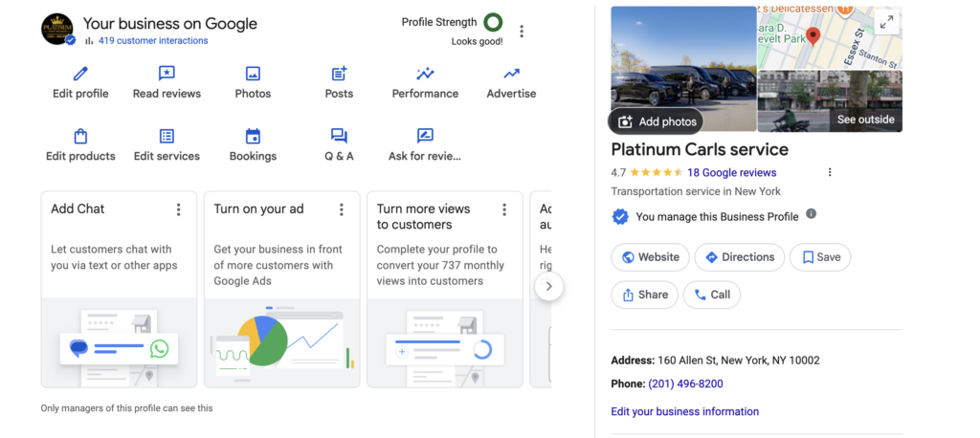Expand the map view
Image resolution: width=980 pixels, height=438 pixels.
[886, 22]
